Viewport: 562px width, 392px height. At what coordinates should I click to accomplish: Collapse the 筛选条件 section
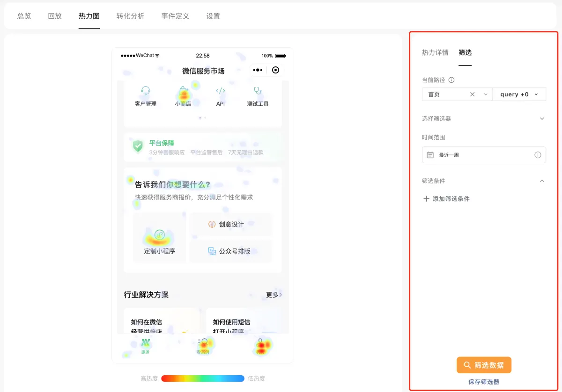542,181
